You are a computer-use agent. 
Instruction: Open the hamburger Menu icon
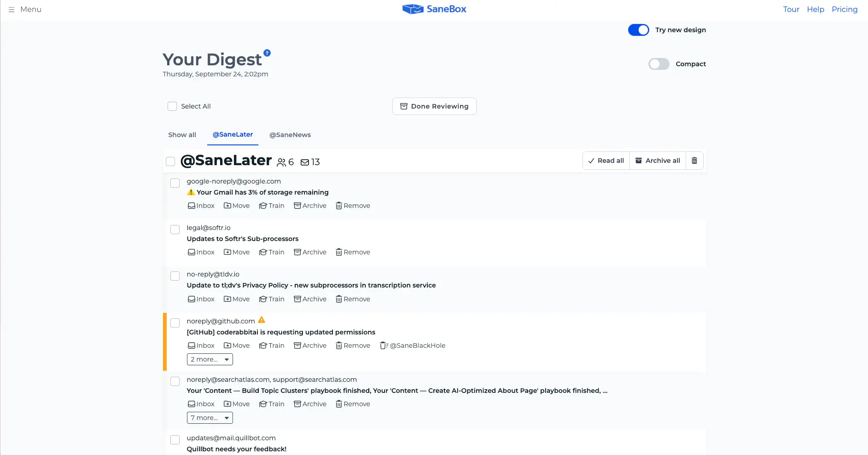[x=12, y=9]
